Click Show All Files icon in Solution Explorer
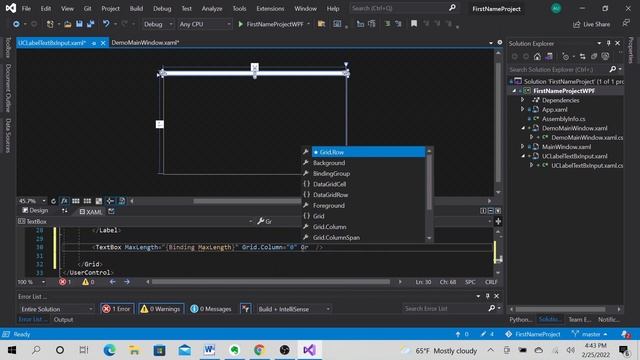The height and width of the screenshot is (360, 640). tap(605, 56)
